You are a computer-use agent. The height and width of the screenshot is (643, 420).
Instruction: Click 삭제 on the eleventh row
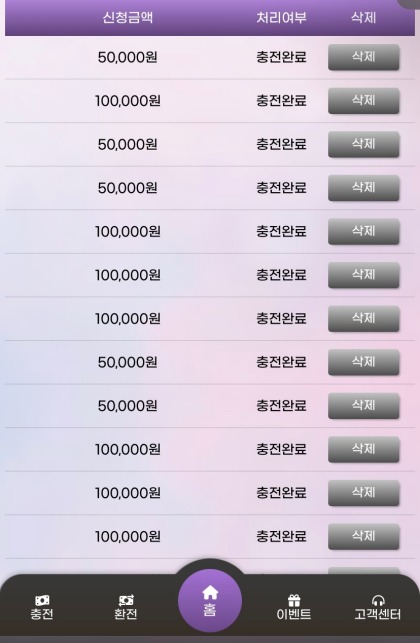363,493
